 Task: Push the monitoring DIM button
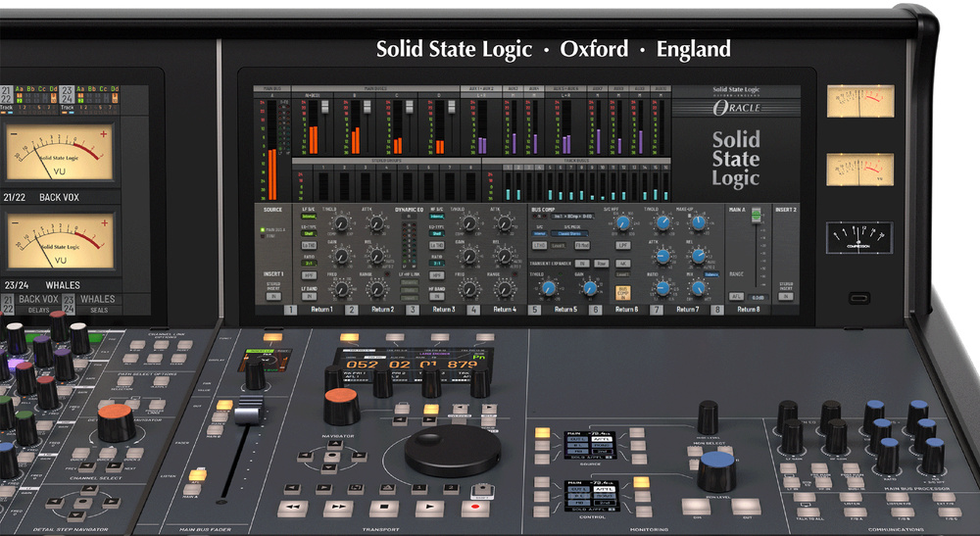tap(696, 506)
